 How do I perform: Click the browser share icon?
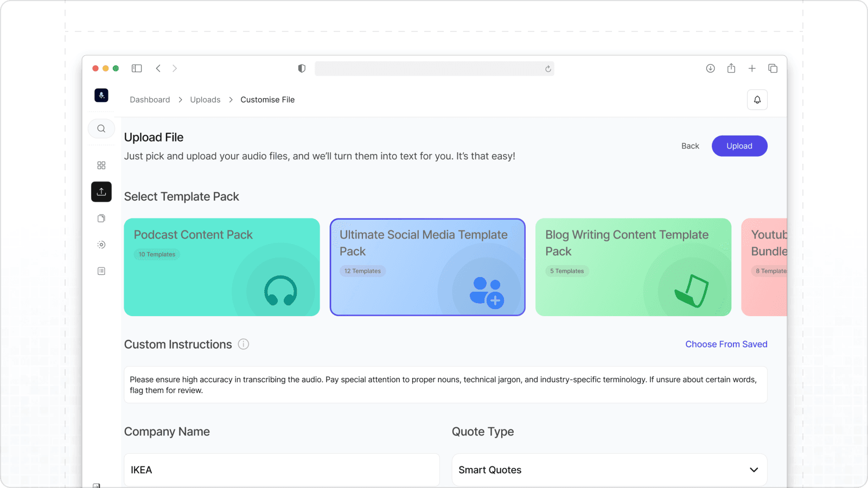pos(731,68)
